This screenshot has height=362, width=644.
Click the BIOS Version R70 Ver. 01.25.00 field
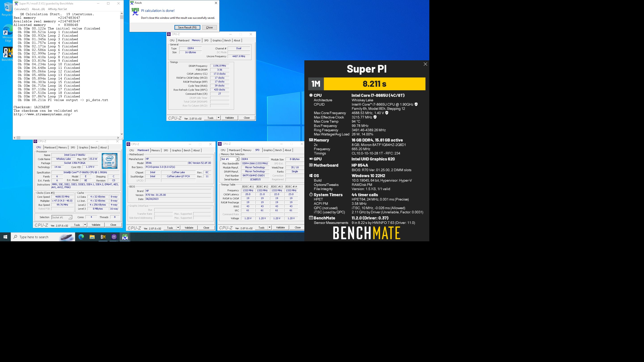178,195
